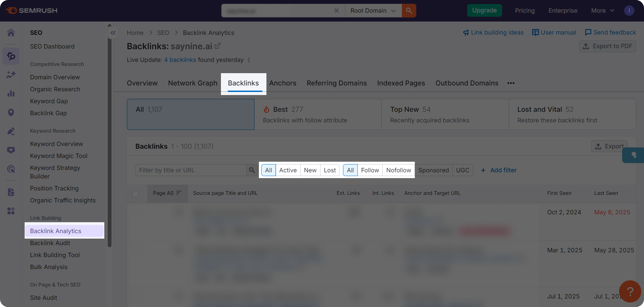
Task: Select the Nofollow filter
Action: 398,170
